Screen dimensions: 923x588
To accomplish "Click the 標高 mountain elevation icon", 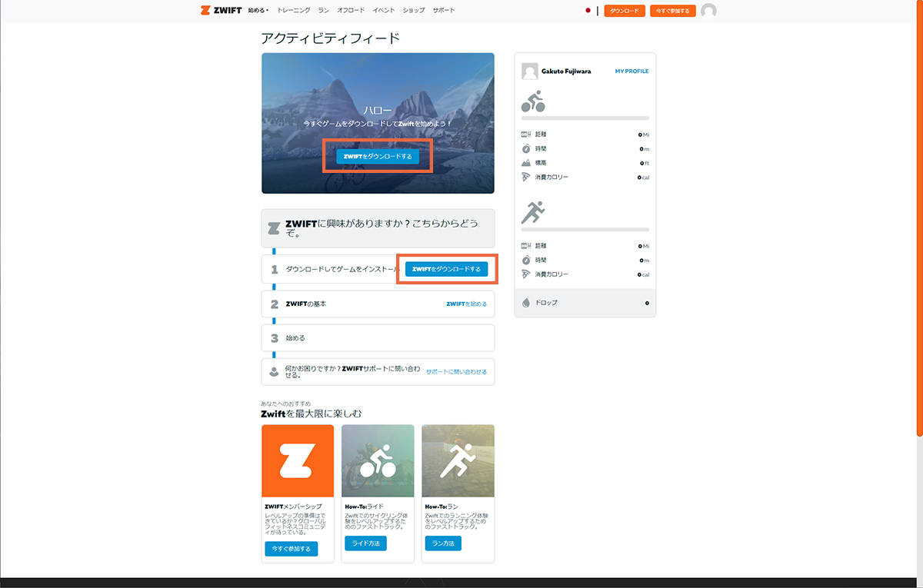I will [526, 163].
